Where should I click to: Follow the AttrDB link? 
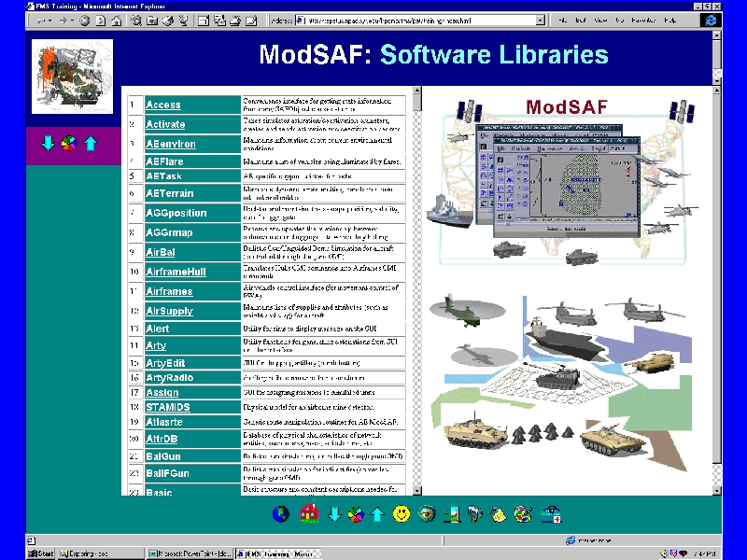[x=162, y=439]
